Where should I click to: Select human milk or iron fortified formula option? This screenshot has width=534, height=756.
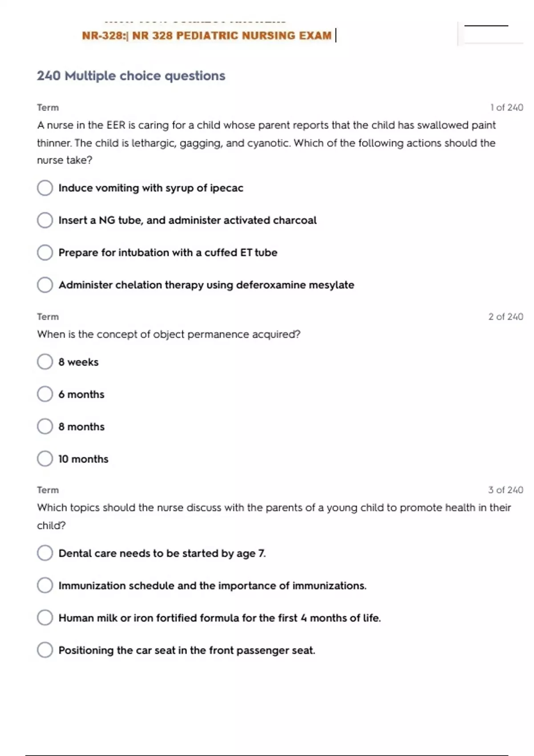(x=45, y=618)
